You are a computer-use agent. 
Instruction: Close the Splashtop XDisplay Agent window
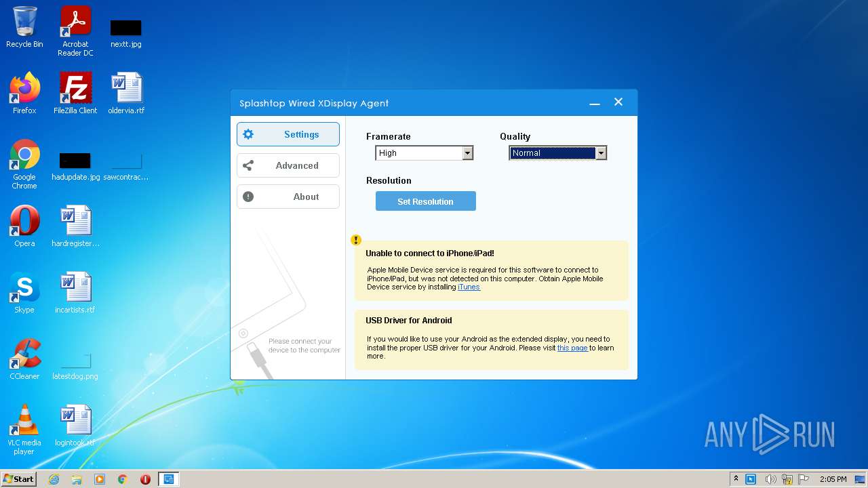[618, 102]
